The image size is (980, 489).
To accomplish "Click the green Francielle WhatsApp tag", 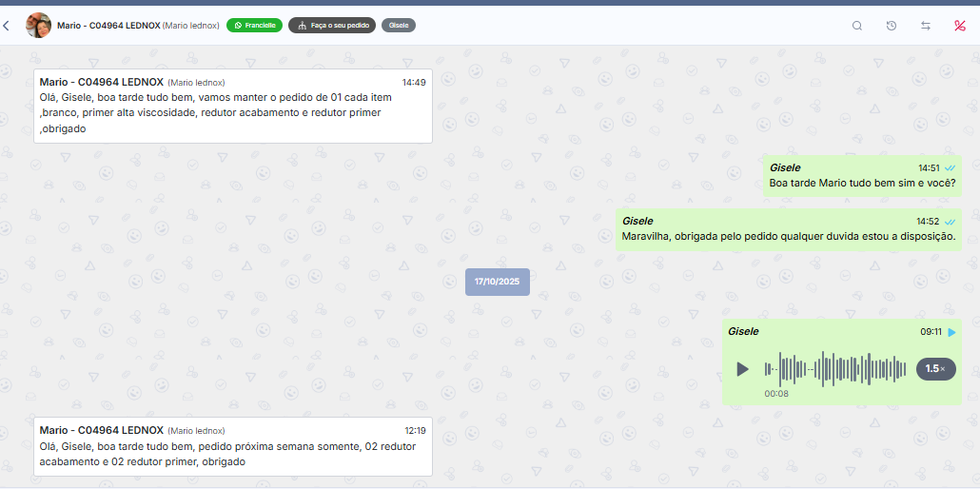I will (254, 26).
